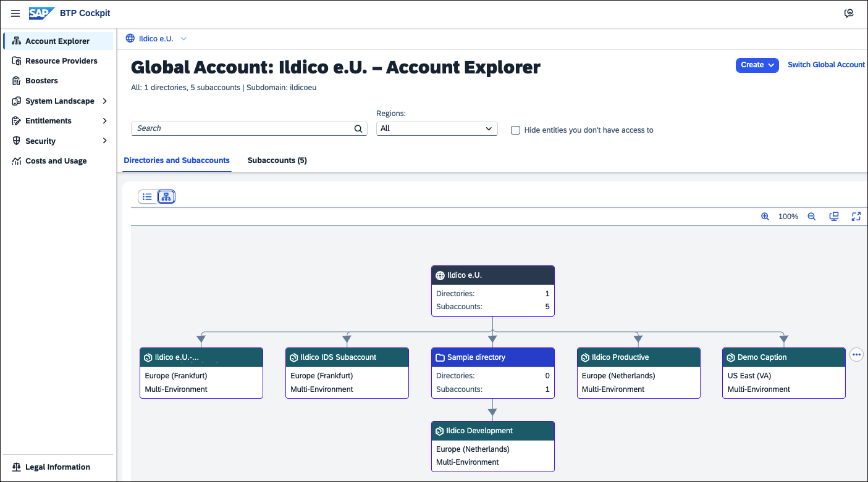Click the 100% zoom level text
868x482 pixels.
pyautogui.click(x=788, y=217)
